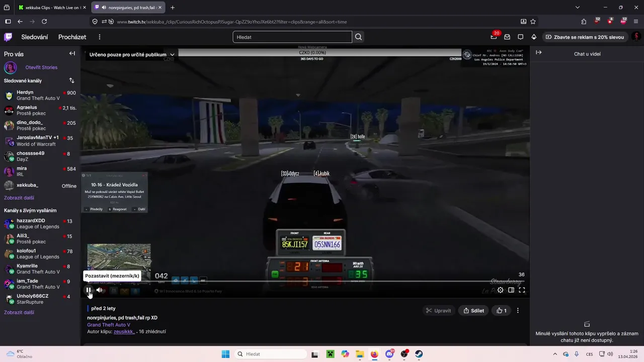This screenshot has height=362, width=644.
Task: Toggle the browser sidebar panel icon
Action: coord(8,22)
